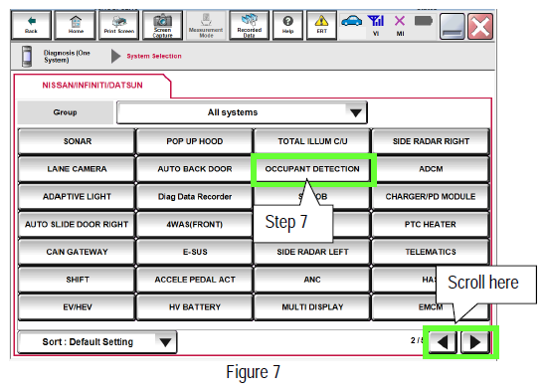Open the Sort: Default Setting dropdown
The image size is (546, 392).
pos(97,342)
